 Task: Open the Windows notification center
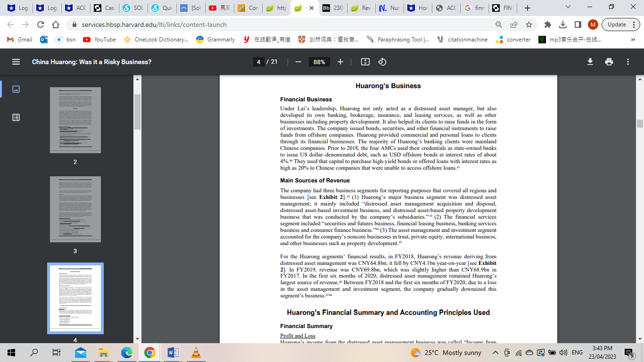point(629,353)
